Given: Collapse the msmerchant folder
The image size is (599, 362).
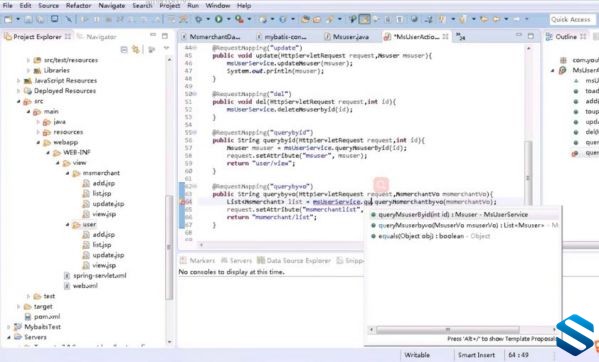Looking at the screenshot, I should (x=68, y=173).
